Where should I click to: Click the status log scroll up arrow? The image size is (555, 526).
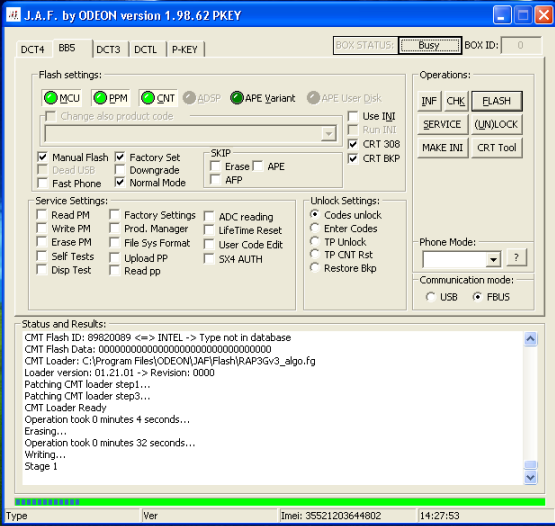(x=530, y=339)
